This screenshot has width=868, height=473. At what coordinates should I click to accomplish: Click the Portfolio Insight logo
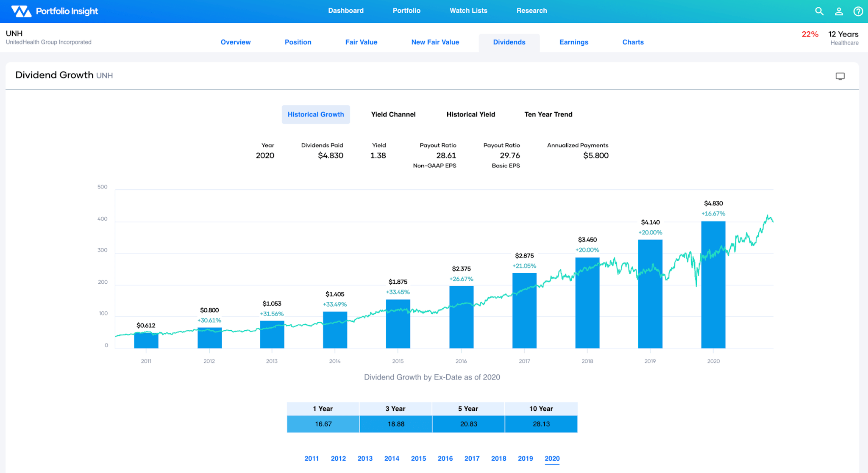54,11
